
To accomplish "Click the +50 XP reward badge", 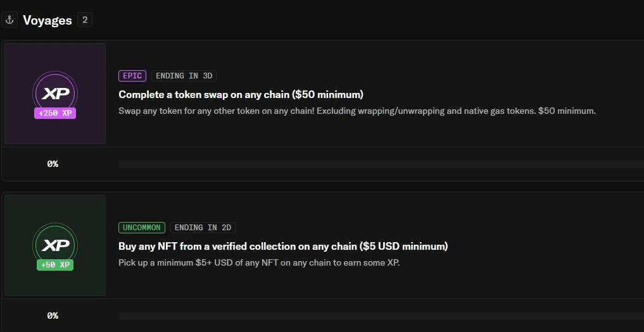I will 55,265.
